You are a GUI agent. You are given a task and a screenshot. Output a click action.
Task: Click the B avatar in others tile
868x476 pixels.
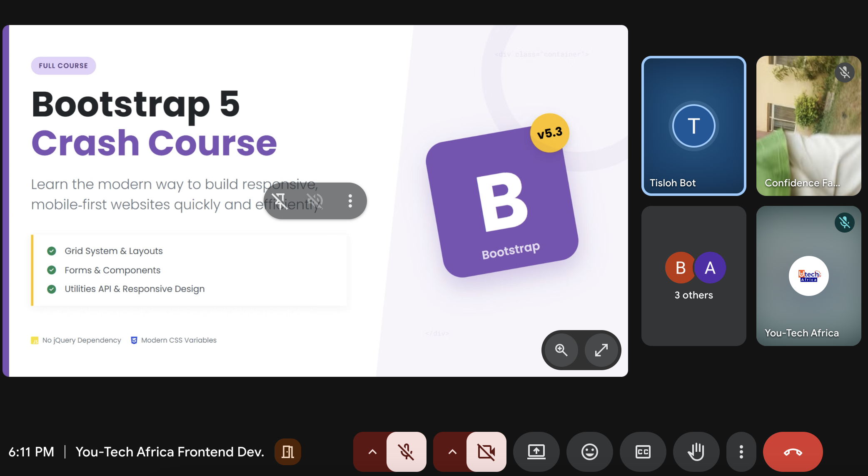[680, 268]
